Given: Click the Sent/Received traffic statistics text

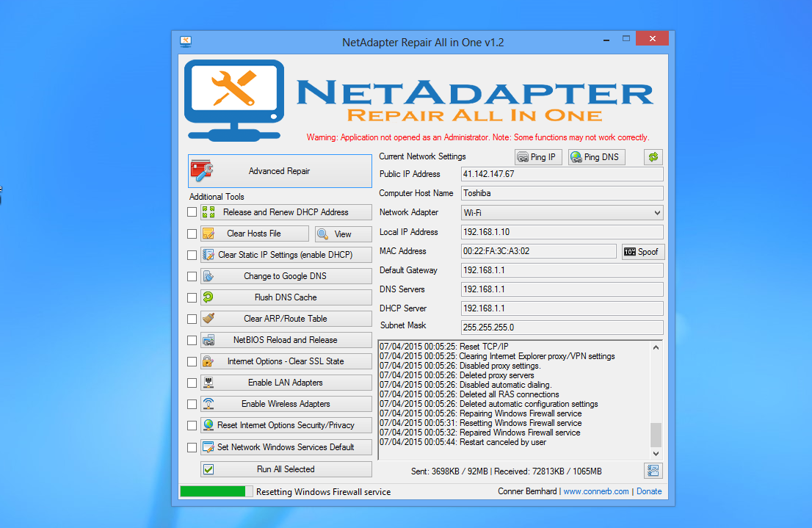Looking at the screenshot, I should [507, 471].
